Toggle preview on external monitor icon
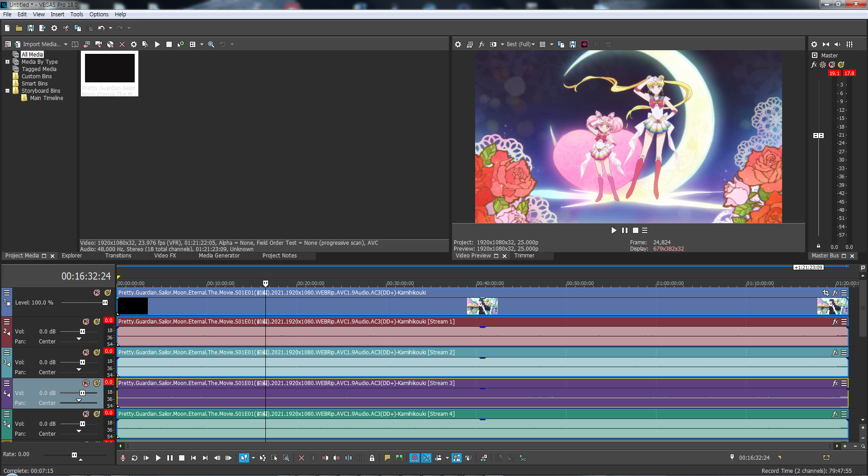This screenshot has height=476, width=868. [x=470, y=44]
